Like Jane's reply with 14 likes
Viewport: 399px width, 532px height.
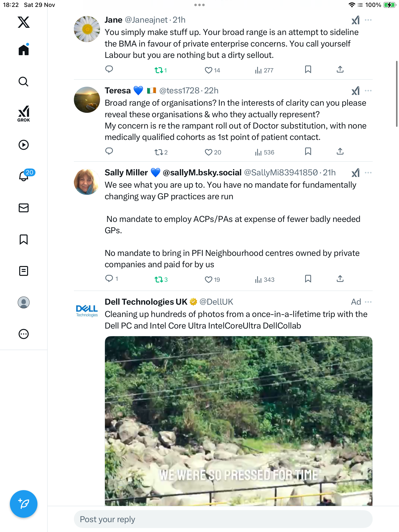pyautogui.click(x=209, y=70)
